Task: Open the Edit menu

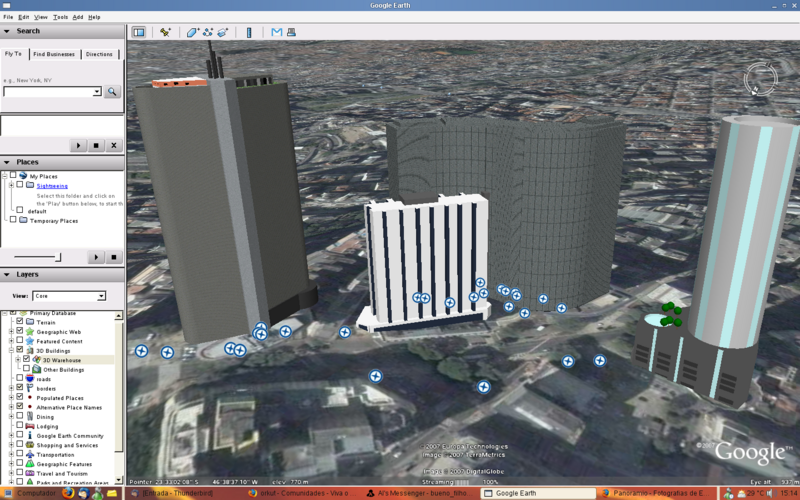Action: pyautogui.click(x=23, y=17)
